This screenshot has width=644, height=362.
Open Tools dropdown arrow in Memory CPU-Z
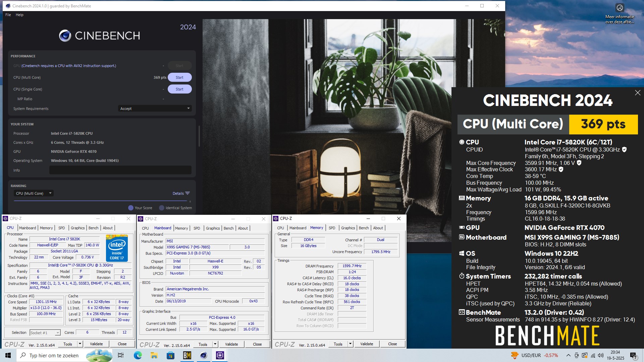click(x=350, y=344)
